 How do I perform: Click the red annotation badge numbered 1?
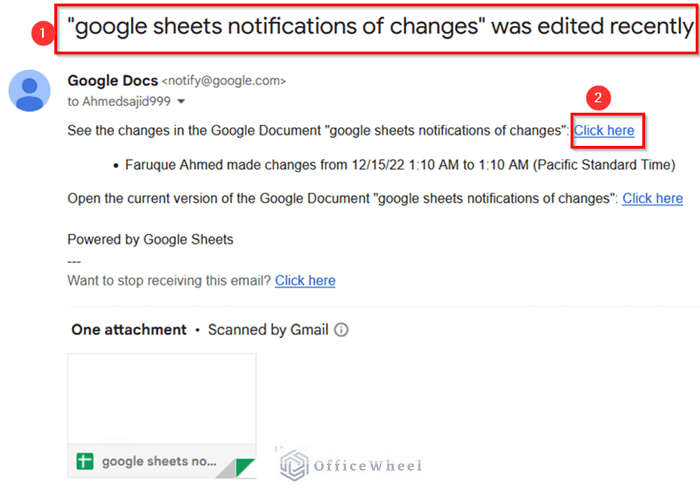tap(40, 32)
